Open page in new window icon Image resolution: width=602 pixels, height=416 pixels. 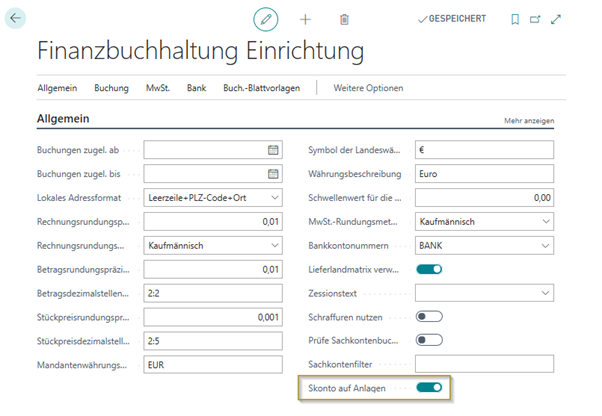point(535,18)
